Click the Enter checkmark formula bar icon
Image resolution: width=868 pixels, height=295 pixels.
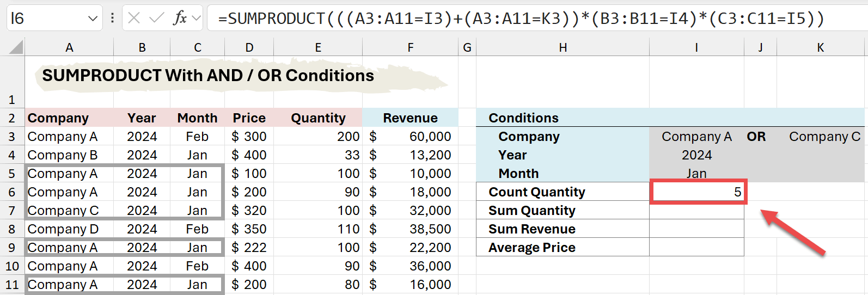[157, 19]
